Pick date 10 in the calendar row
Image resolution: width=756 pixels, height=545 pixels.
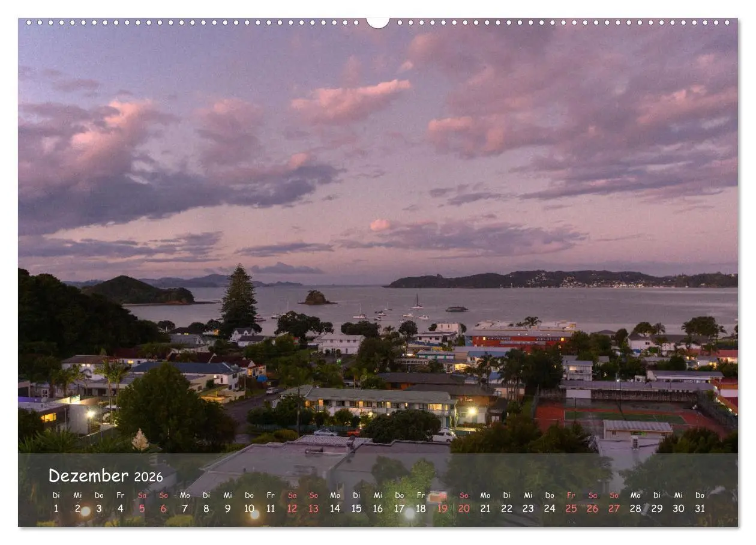point(249,508)
